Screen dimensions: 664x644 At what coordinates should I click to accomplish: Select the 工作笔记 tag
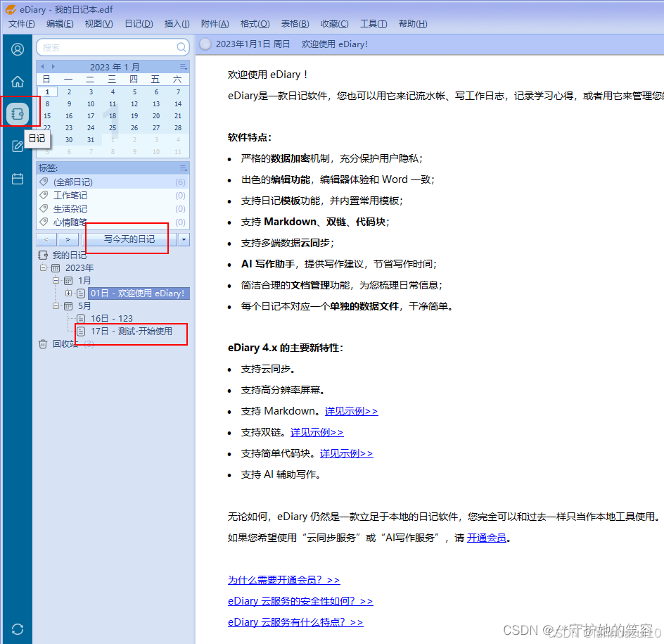pyautogui.click(x=113, y=196)
